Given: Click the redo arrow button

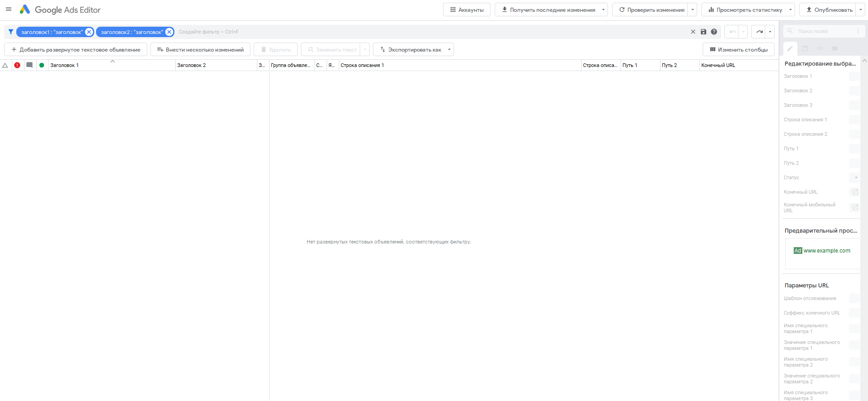Looking at the screenshot, I should point(759,32).
